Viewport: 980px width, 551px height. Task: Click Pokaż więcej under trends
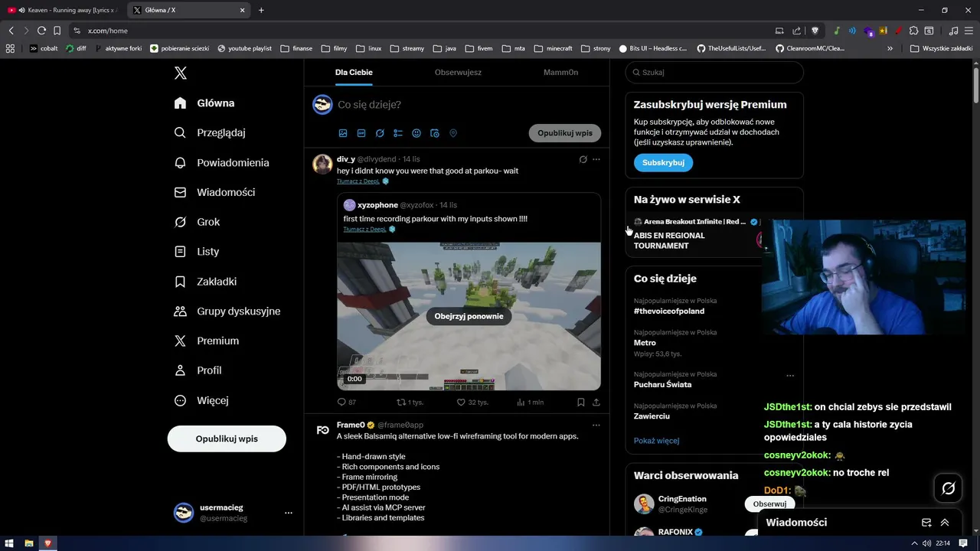tap(656, 441)
